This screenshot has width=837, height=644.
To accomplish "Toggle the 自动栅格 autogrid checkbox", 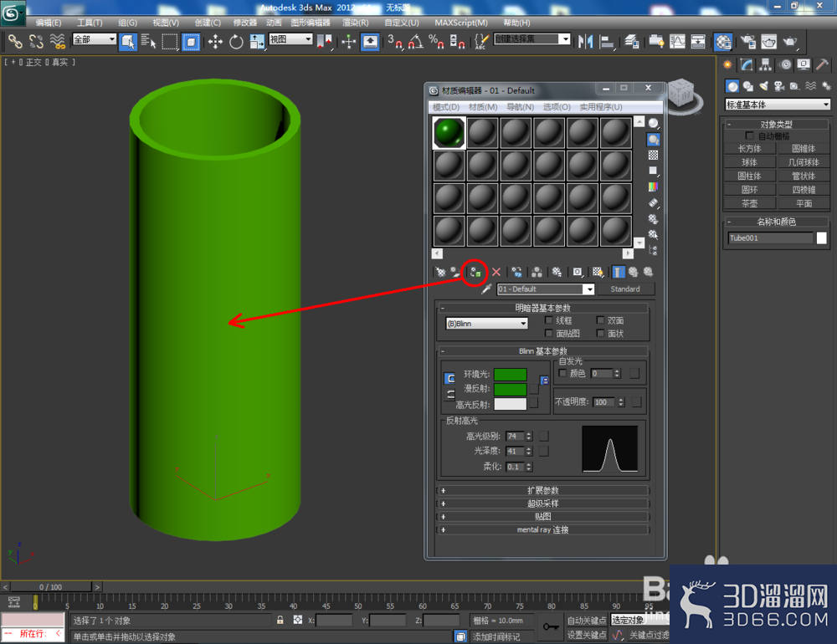I will 749,135.
